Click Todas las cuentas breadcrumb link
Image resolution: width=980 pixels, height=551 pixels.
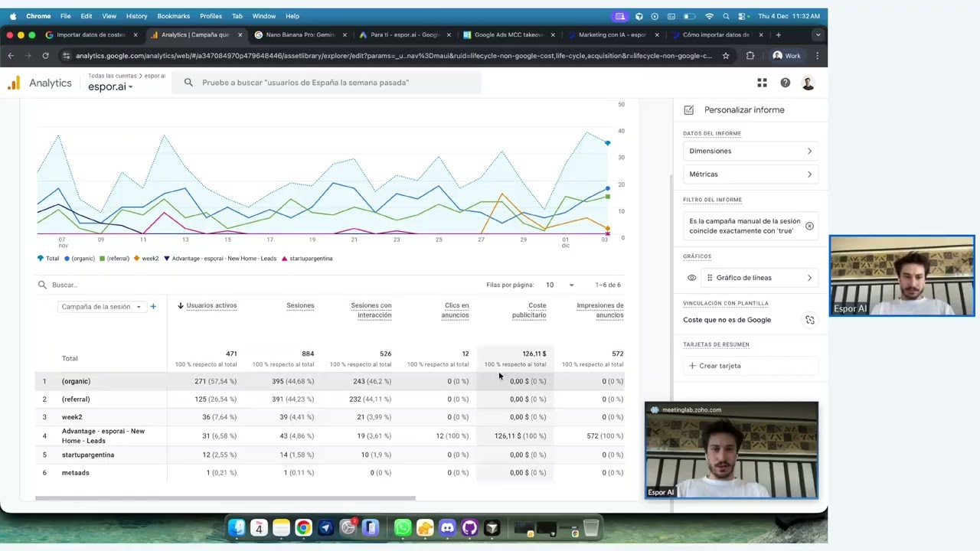click(113, 76)
